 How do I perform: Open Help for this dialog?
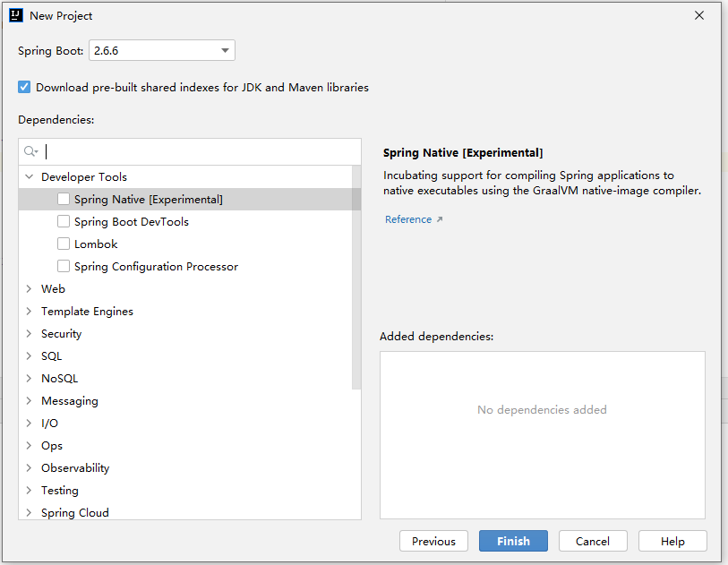[672, 541]
